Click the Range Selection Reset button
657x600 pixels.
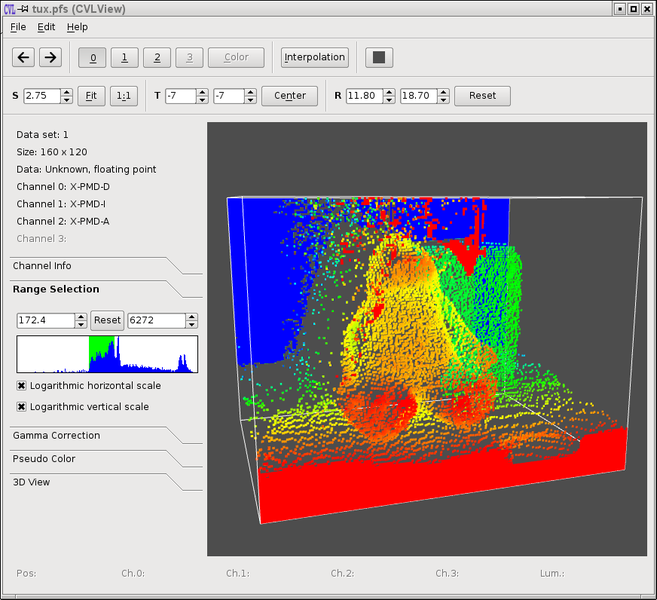click(x=107, y=321)
